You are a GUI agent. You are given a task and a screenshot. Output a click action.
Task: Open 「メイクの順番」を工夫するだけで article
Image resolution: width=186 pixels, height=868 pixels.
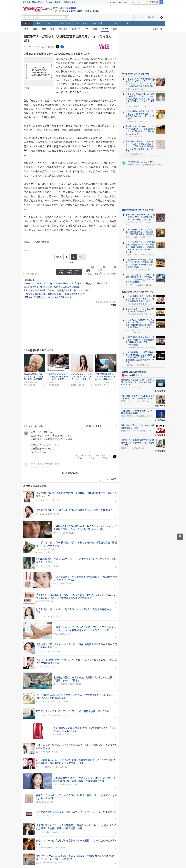tap(85, 579)
